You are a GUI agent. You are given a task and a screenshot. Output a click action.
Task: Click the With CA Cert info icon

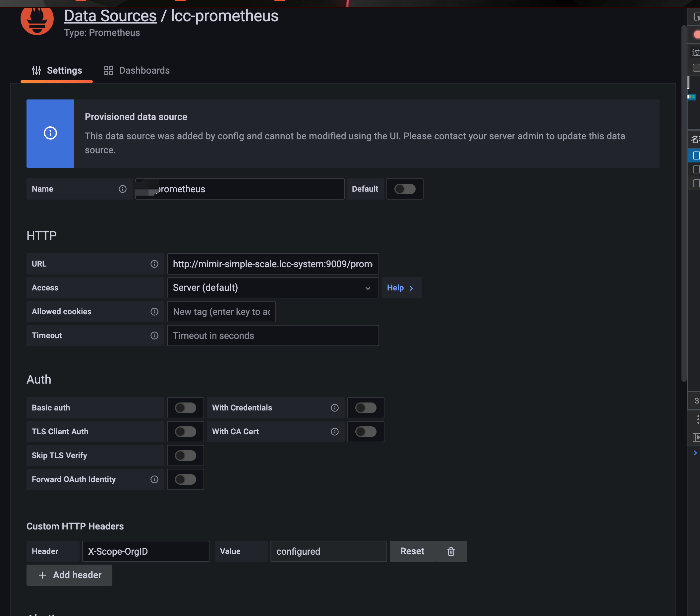[x=334, y=432]
